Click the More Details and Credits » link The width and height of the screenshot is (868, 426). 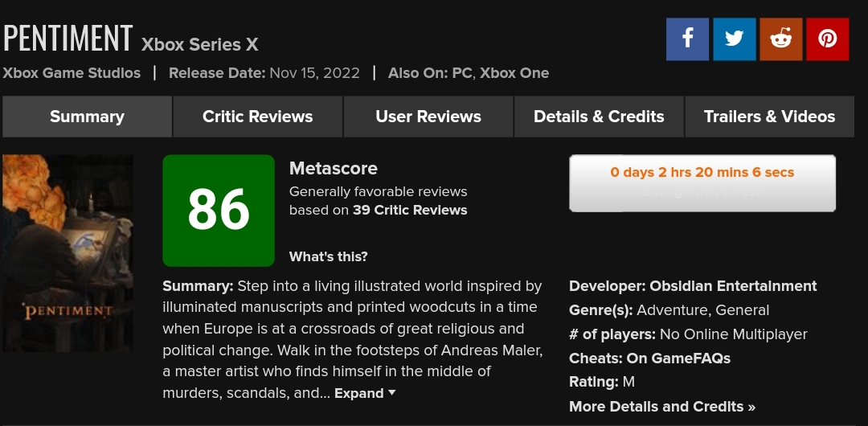coord(661,407)
